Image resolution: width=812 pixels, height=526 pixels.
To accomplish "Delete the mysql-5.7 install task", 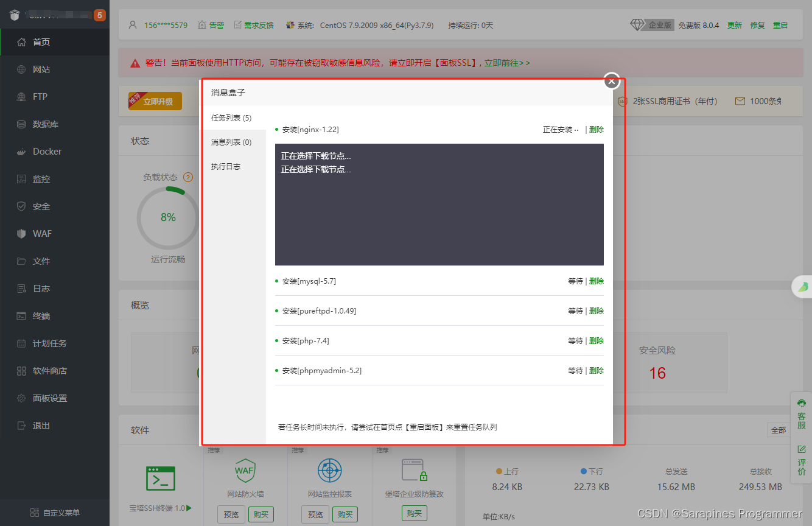I will [x=597, y=281].
